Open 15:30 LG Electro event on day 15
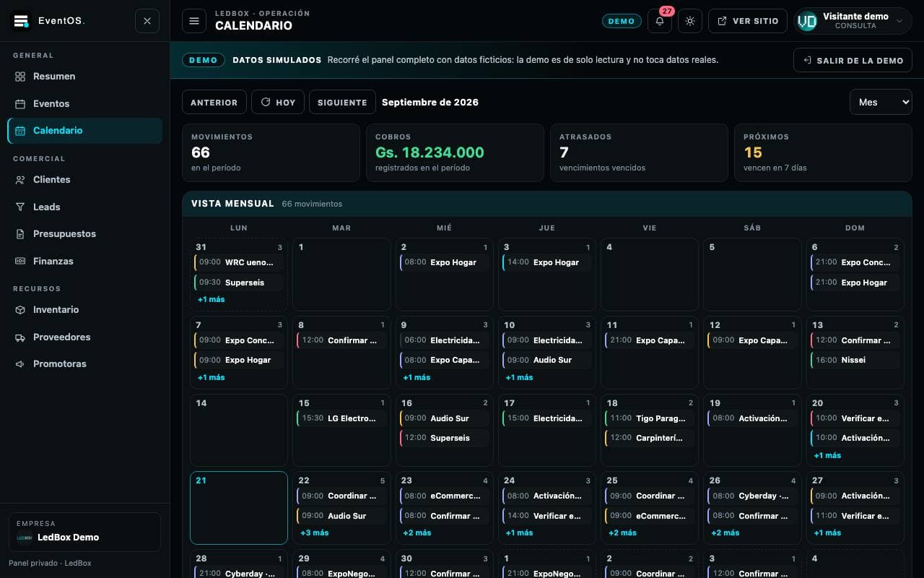 point(341,418)
